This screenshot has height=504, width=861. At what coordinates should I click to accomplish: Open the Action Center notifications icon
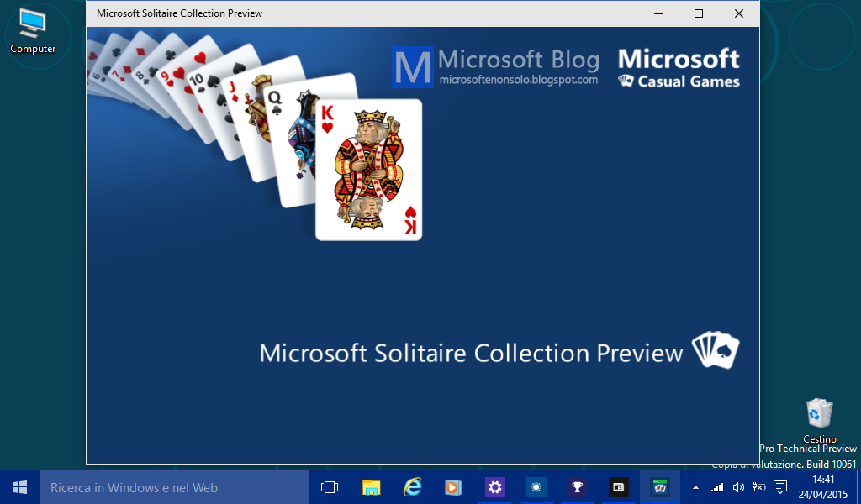(779, 487)
